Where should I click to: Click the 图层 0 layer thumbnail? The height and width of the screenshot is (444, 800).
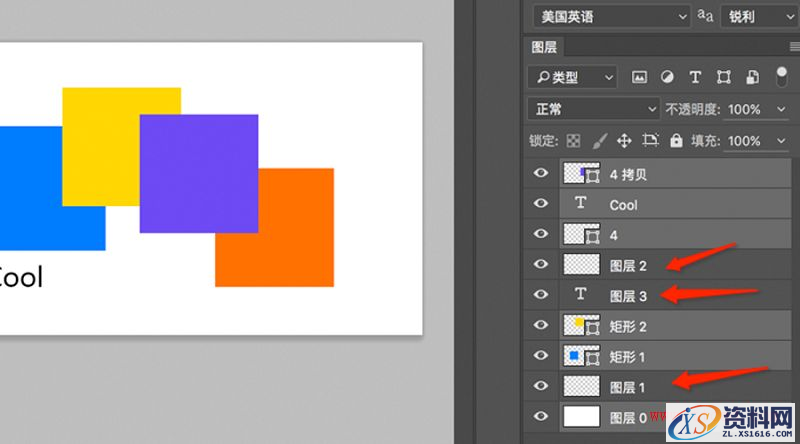pos(581,415)
